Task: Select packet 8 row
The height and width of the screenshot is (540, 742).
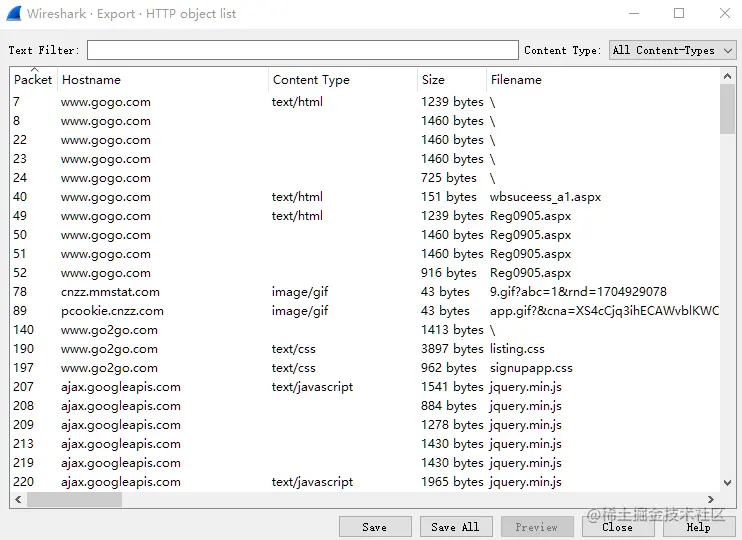Action: tap(364, 121)
